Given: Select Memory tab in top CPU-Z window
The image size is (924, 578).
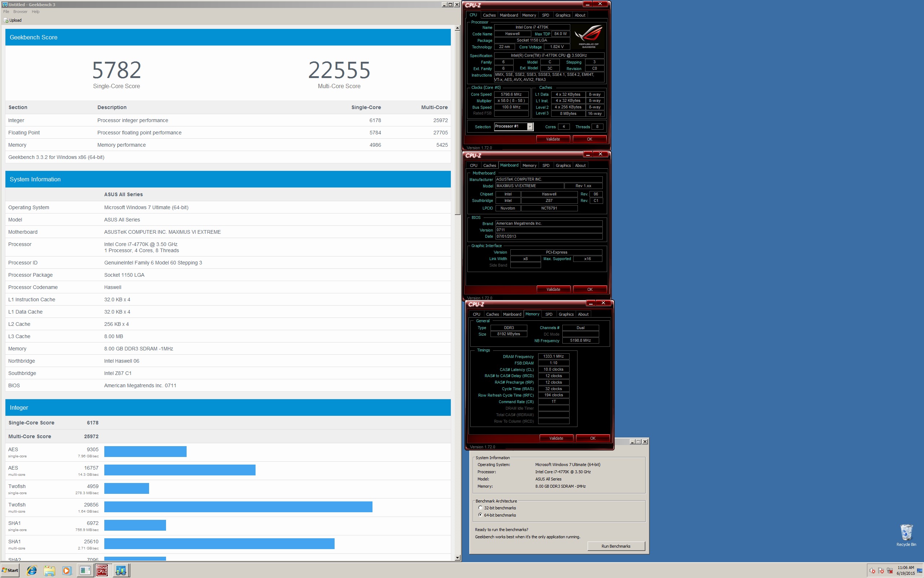Looking at the screenshot, I should pyautogui.click(x=529, y=15).
